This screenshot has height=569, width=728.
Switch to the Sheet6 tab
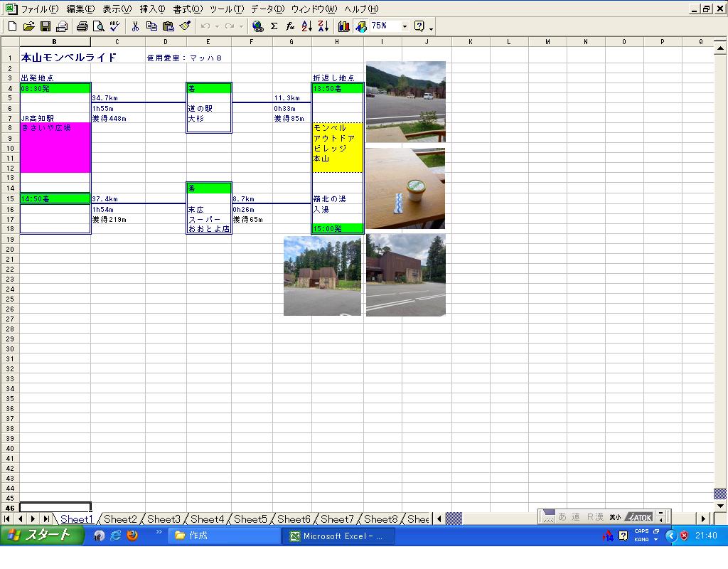click(x=294, y=519)
